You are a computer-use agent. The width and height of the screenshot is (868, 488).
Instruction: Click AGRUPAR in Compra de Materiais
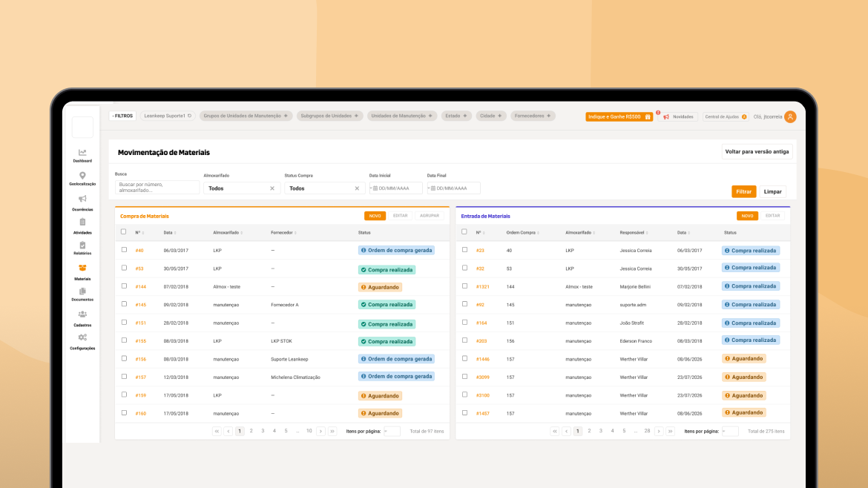(430, 216)
